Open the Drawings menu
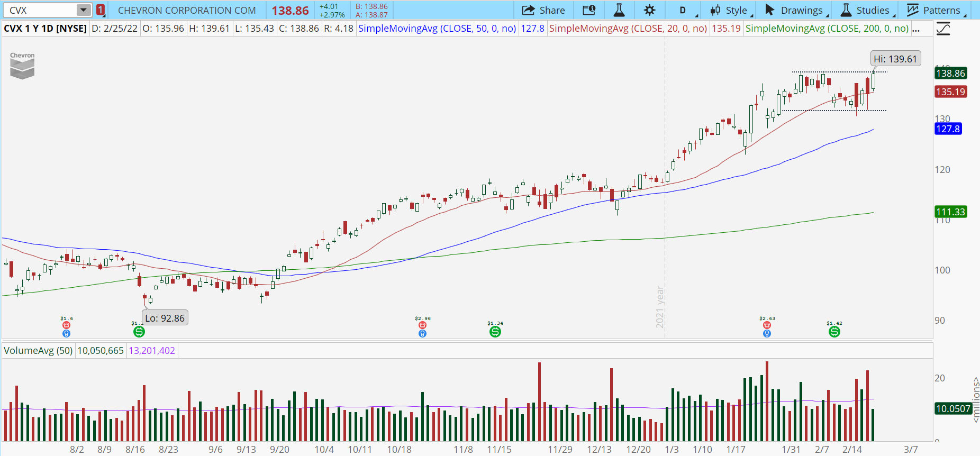Viewport: 980px width, 456px height. click(796, 10)
